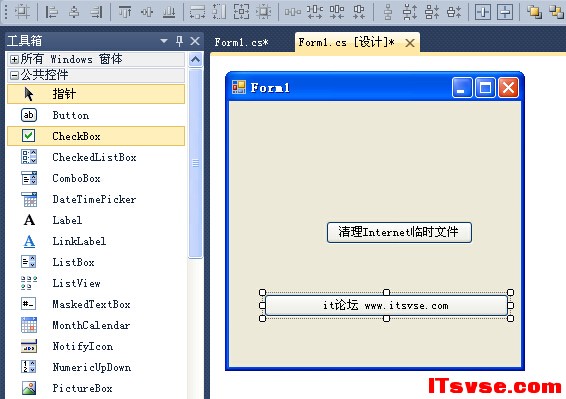
Task: Click the toolbox scrollbar up arrow
Action: coord(195,59)
